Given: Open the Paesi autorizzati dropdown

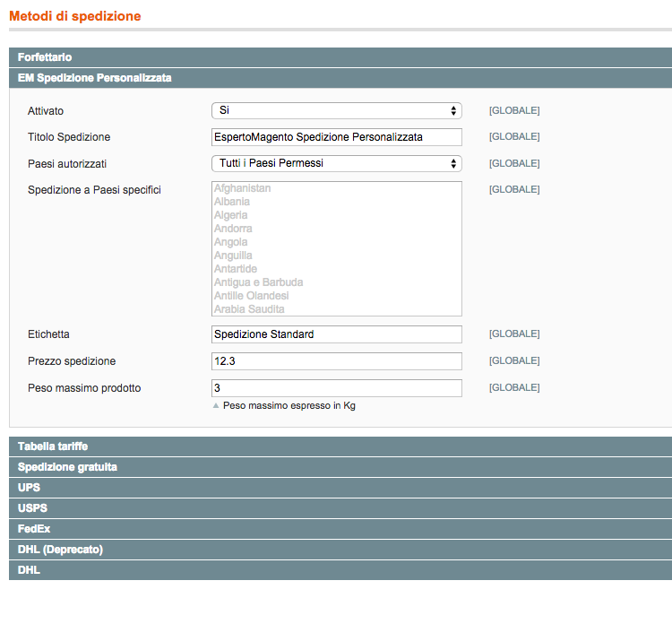Looking at the screenshot, I should (x=336, y=163).
